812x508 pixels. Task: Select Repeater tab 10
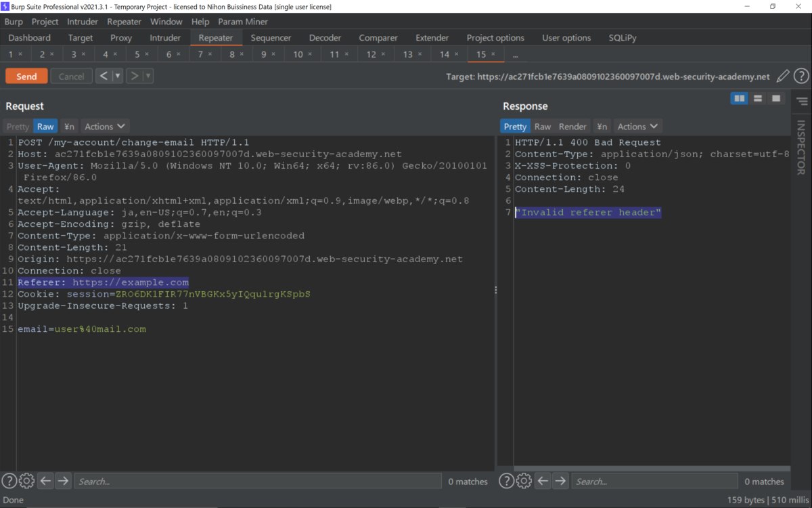(302, 54)
